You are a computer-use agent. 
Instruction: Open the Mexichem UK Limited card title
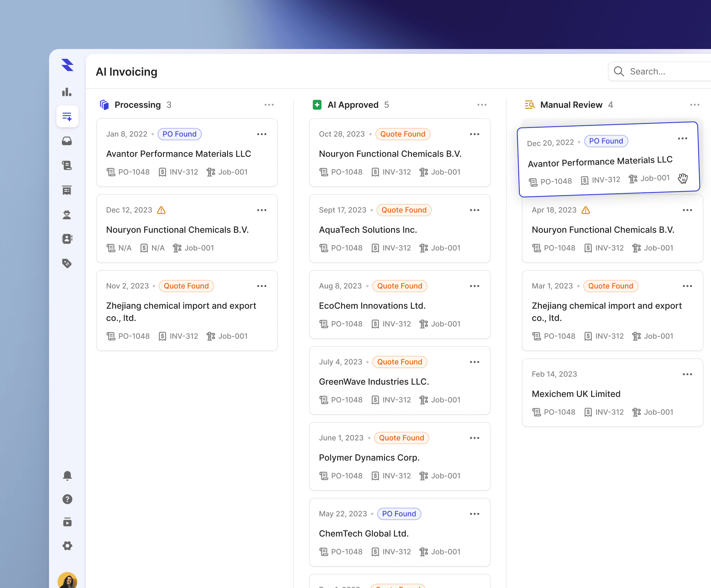point(576,394)
